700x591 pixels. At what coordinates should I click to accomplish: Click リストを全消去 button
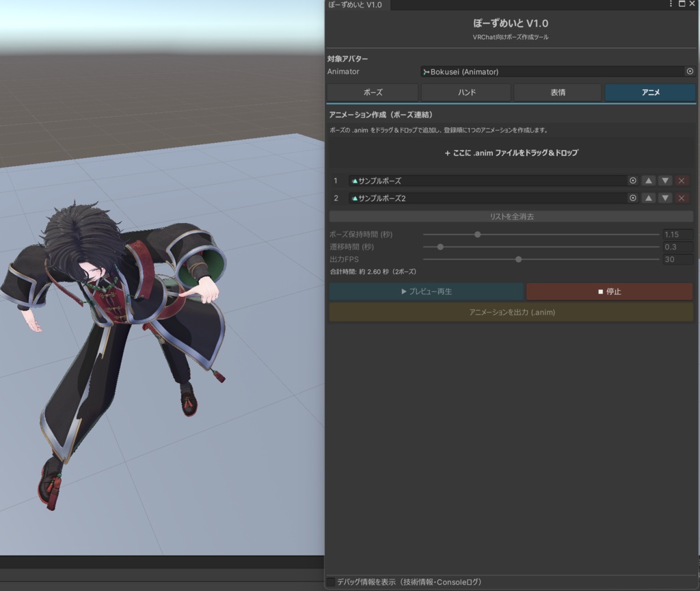tap(511, 217)
